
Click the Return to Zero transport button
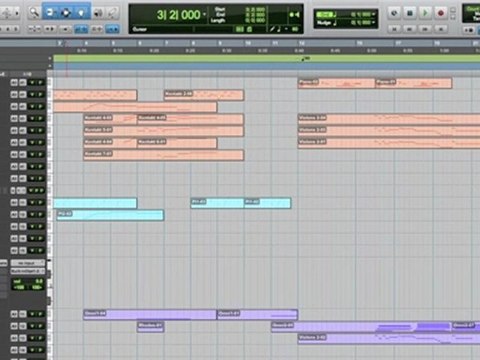(x=394, y=29)
